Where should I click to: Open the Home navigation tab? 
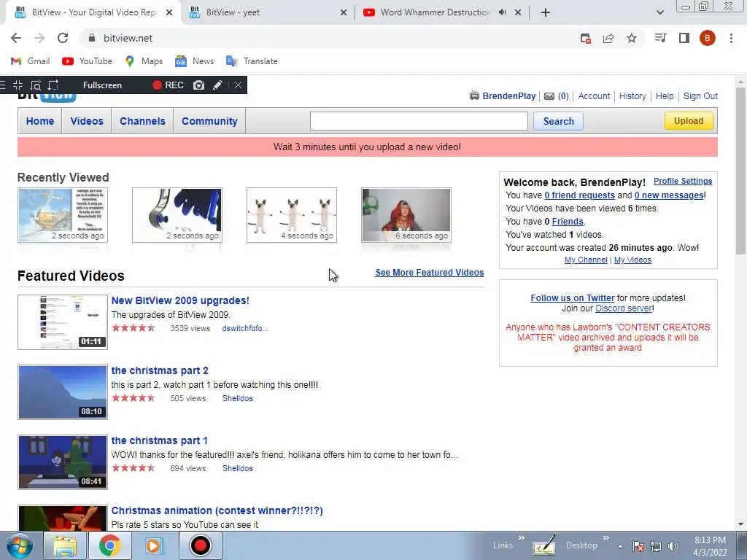pos(40,121)
